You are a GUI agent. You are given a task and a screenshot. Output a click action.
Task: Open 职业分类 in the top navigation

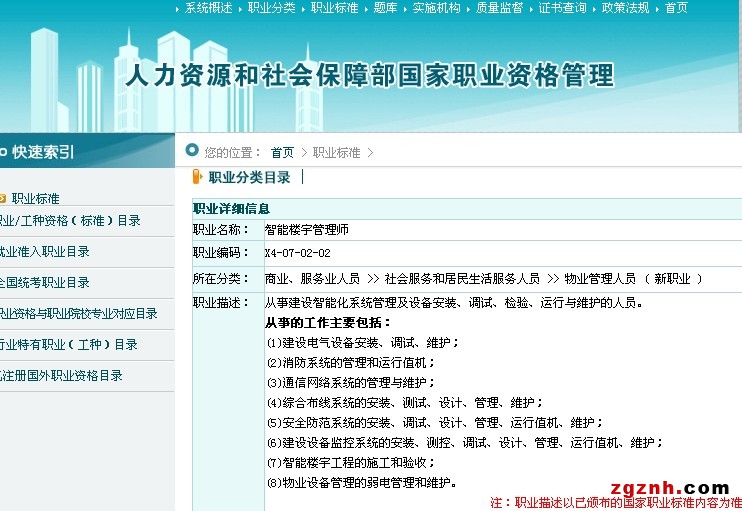pyautogui.click(x=272, y=8)
